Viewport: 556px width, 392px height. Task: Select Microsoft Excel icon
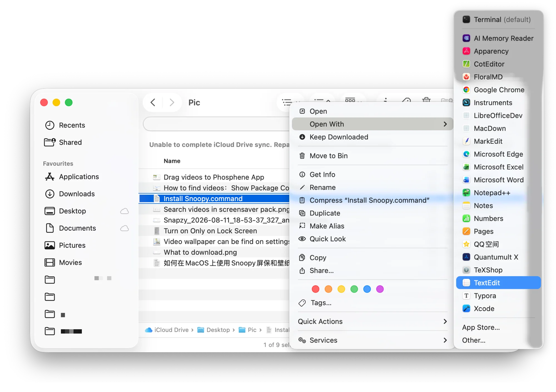click(x=466, y=167)
